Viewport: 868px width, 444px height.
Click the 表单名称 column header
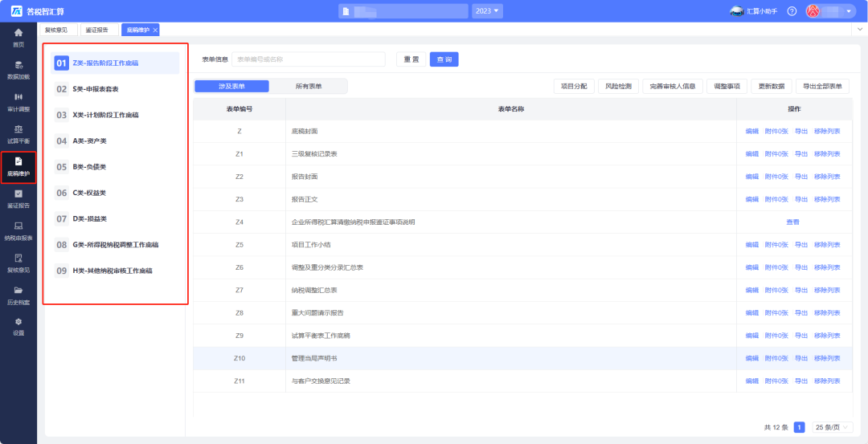511,109
